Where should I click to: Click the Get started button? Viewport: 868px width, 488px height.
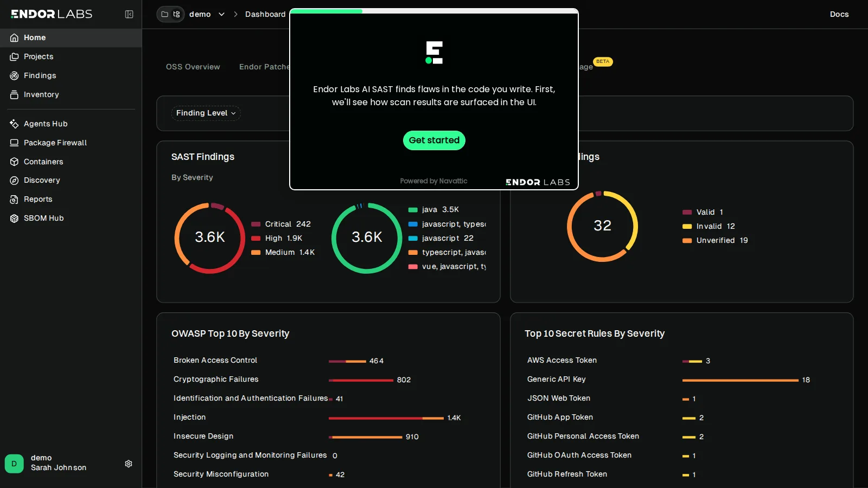(434, 140)
